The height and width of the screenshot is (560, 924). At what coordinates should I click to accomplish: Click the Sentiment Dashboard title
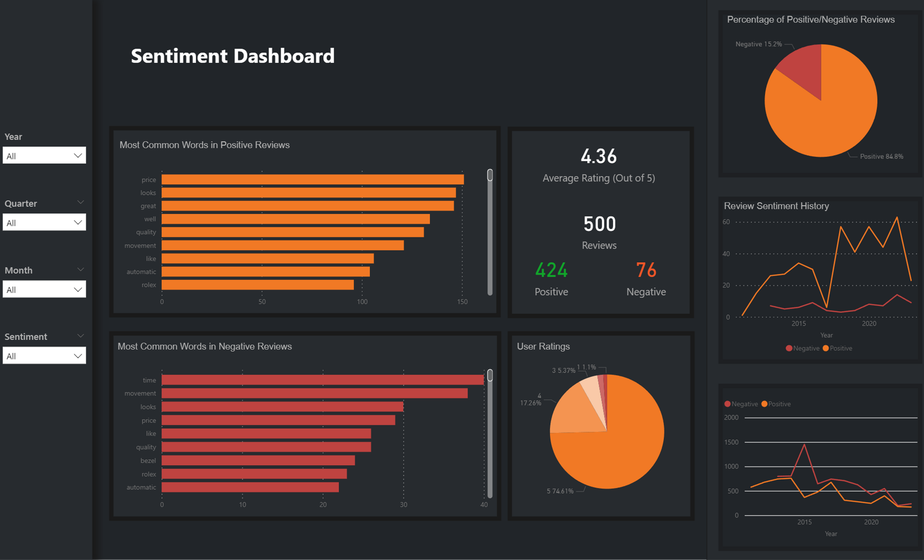click(232, 56)
